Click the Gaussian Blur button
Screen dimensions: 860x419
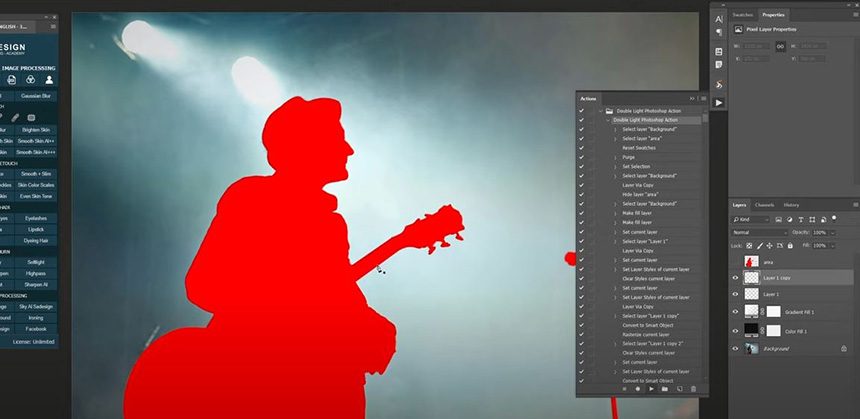36,96
